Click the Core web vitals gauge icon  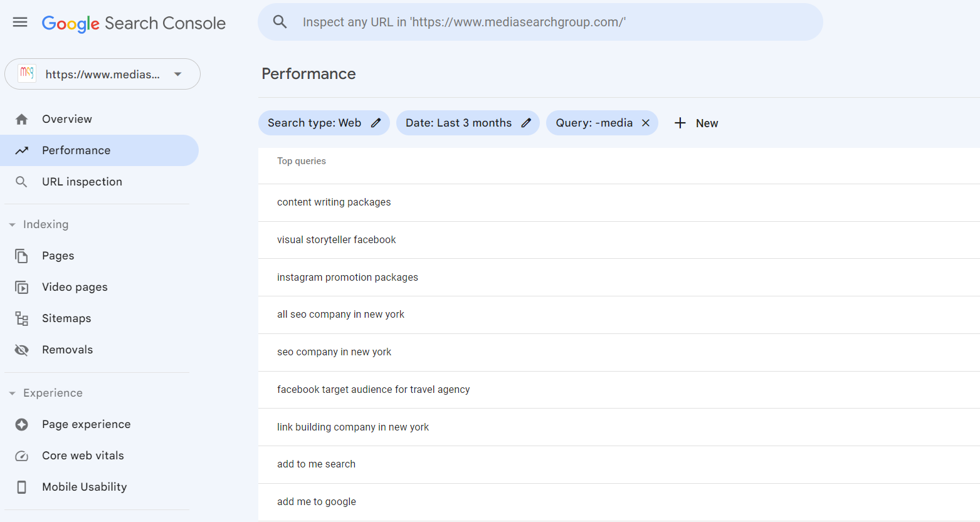click(x=21, y=456)
